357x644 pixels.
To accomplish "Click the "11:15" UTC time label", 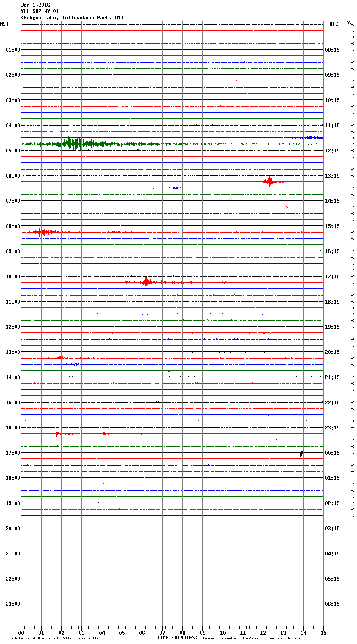I will [x=332, y=126].
